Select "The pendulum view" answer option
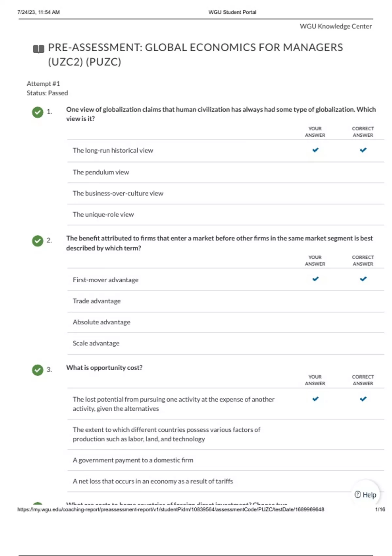392x556 pixels. [101, 172]
